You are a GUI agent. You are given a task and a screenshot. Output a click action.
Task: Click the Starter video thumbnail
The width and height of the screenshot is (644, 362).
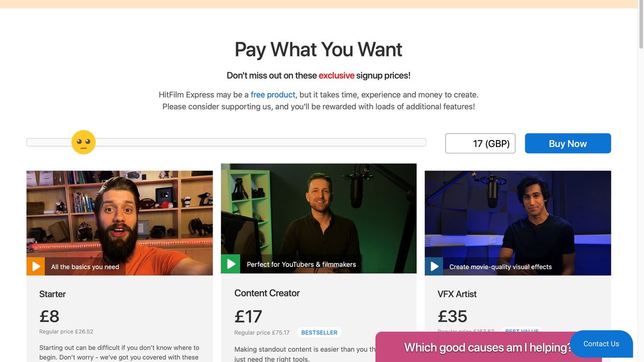[120, 223]
